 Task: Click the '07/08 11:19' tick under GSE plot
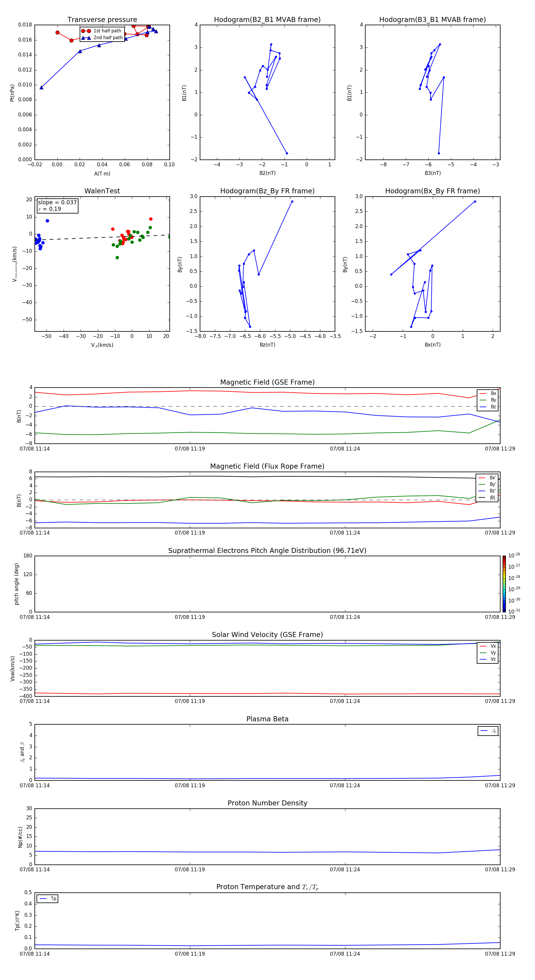[190, 449]
